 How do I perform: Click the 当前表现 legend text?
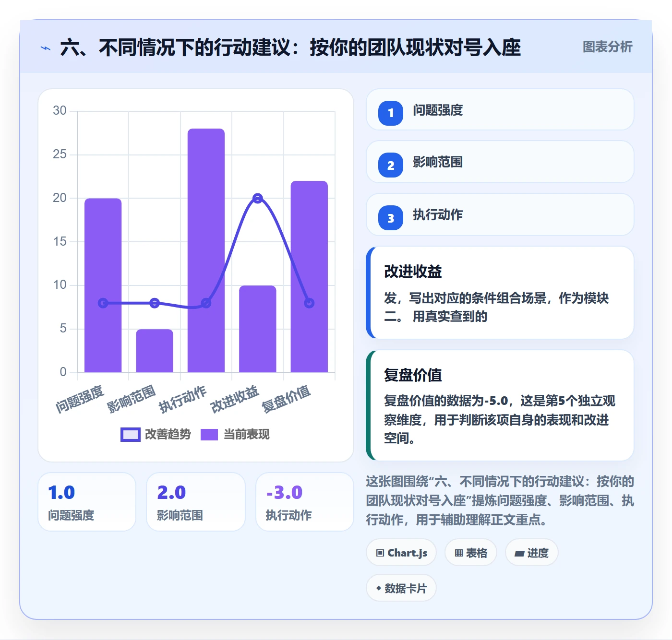pyautogui.click(x=247, y=434)
